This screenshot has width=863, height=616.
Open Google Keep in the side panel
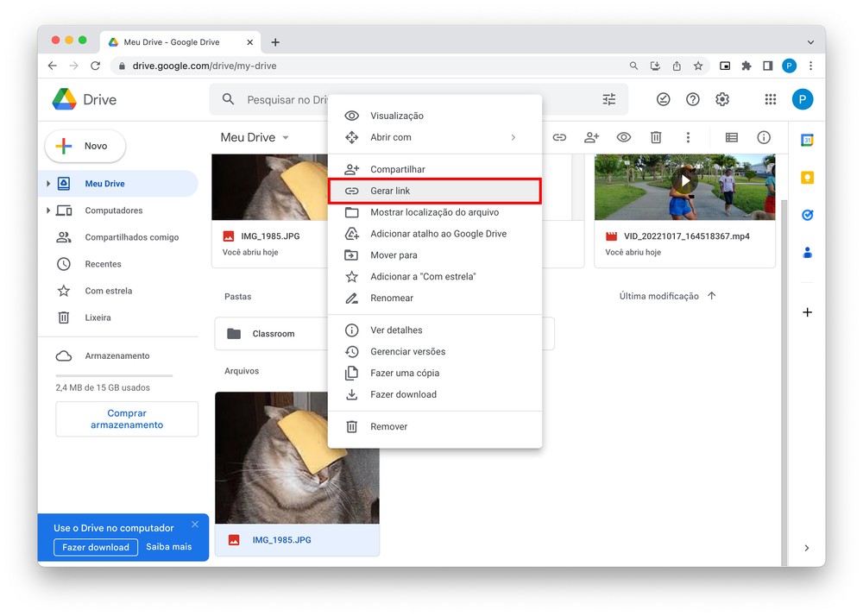[807, 178]
